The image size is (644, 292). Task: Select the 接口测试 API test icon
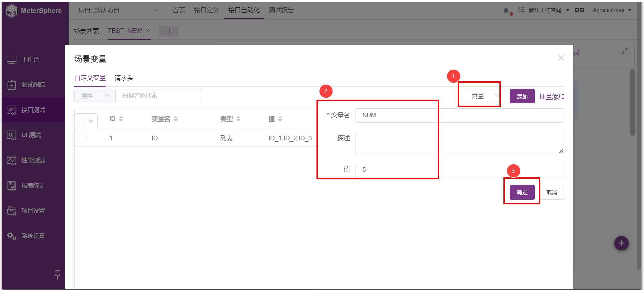pos(12,110)
